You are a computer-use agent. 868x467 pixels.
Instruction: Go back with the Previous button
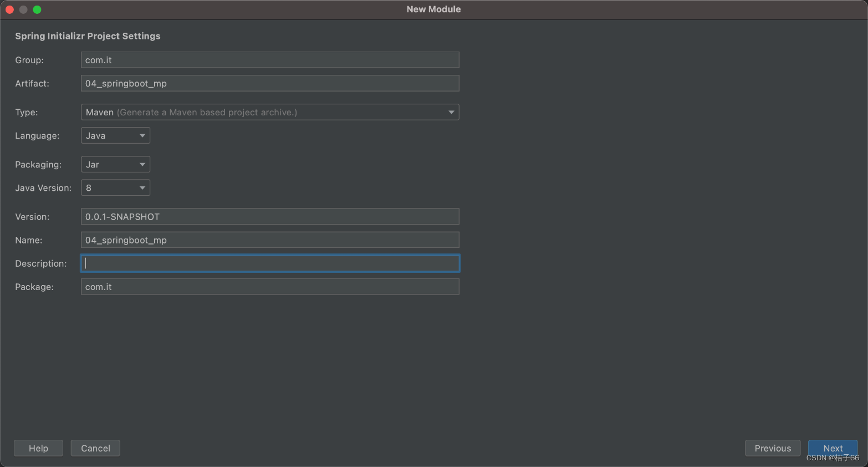(773, 448)
